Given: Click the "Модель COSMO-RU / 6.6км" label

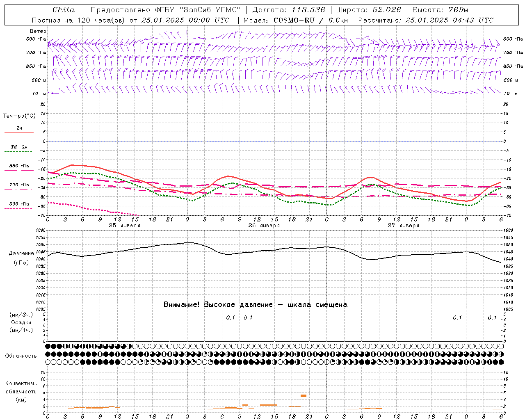Looking at the screenshot, I should click(x=295, y=20).
